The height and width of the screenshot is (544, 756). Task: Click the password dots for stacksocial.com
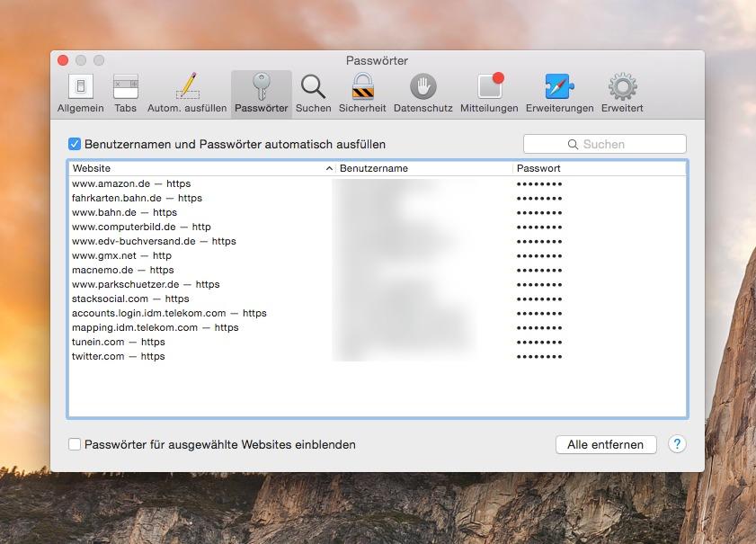(539, 299)
